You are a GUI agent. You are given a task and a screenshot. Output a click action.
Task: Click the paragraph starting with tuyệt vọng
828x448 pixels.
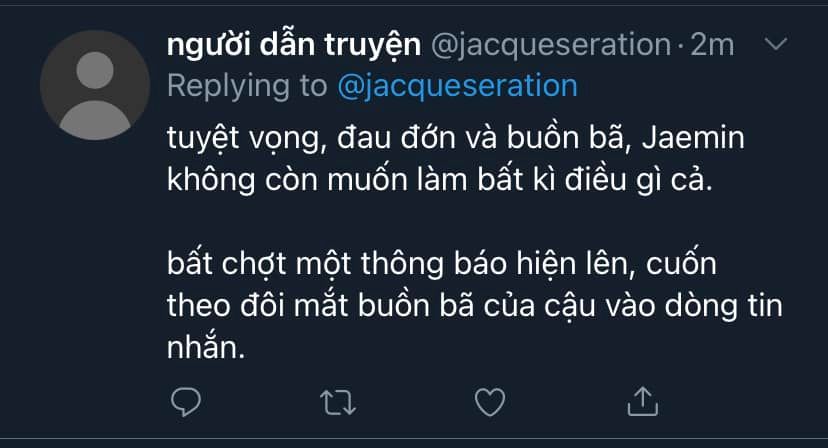[456, 159]
